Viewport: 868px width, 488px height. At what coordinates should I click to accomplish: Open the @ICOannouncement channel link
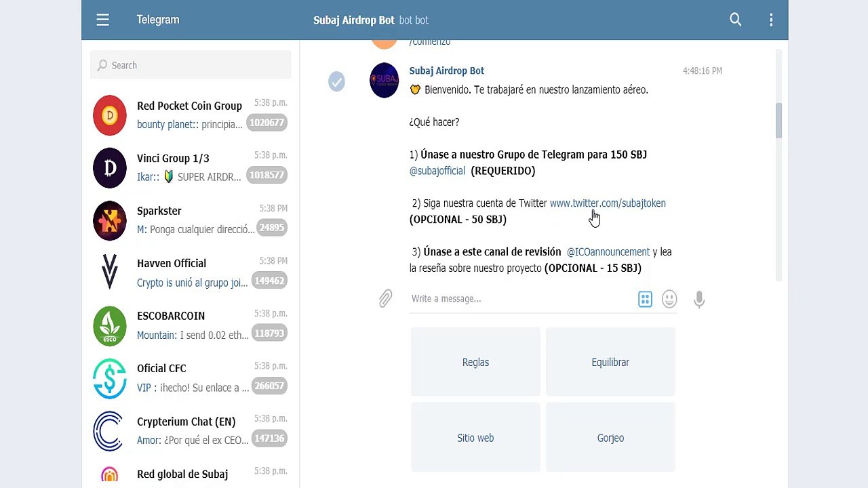[608, 252]
